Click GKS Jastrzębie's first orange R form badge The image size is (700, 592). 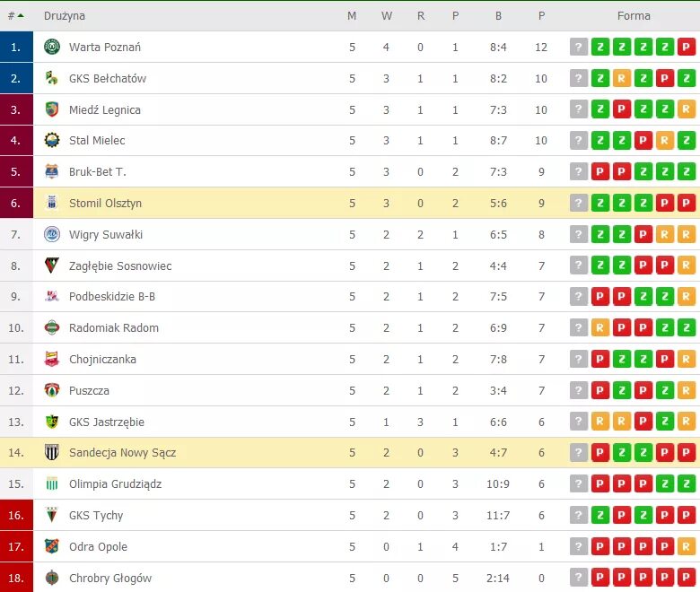coord(600,422)
